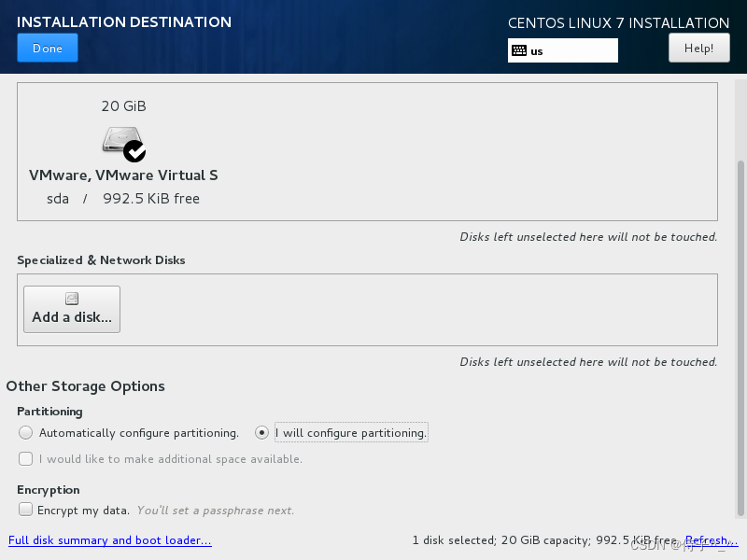Screen dimensions: 747x560
Task: Click You'll set a passphrase next hint
Action: pos(216,511)
